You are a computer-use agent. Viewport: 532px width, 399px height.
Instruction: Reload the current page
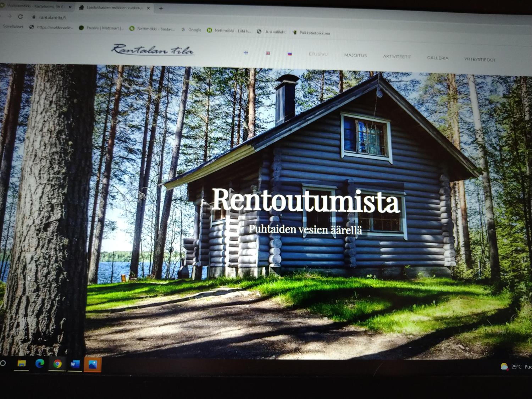click(x=20, y=17)
